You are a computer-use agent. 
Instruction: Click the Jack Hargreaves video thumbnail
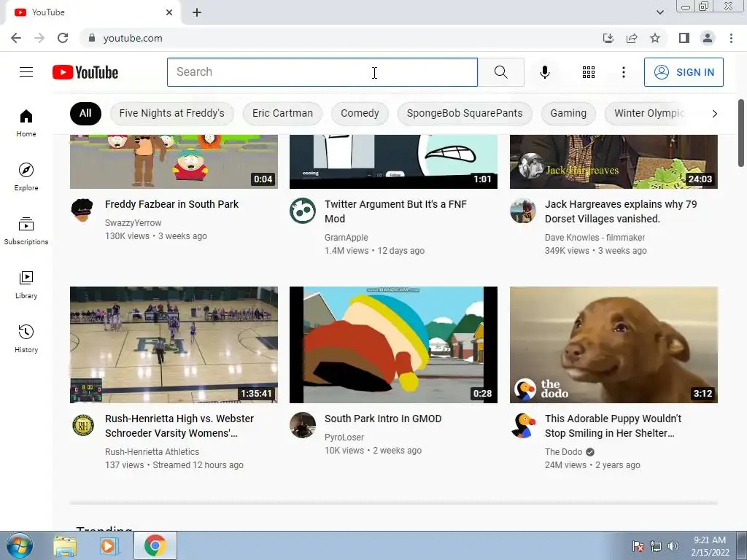[614, 162]
